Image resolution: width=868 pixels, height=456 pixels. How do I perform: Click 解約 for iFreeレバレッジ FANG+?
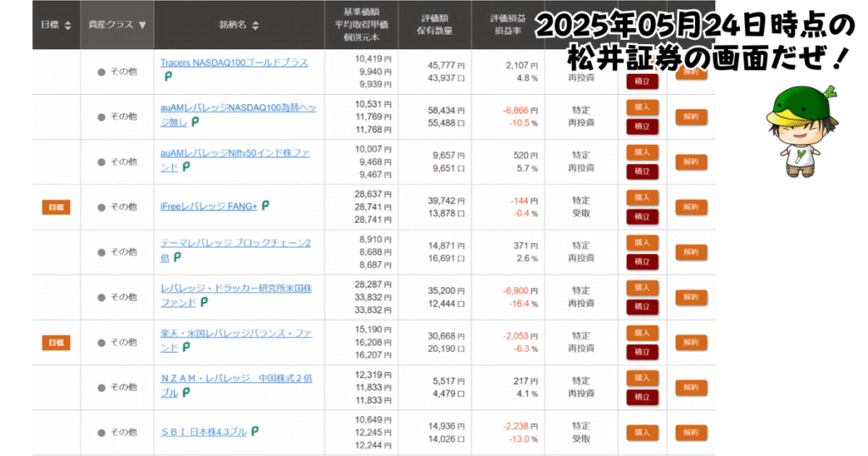pos(691,207)
